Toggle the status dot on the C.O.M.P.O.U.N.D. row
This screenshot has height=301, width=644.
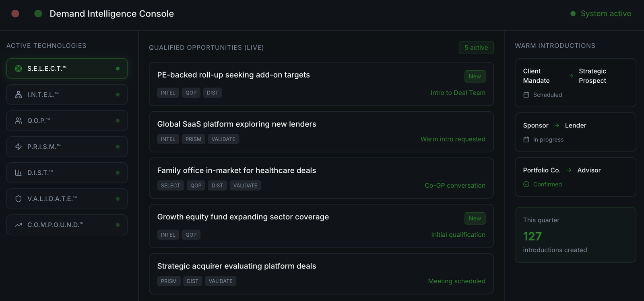[118, 225]
